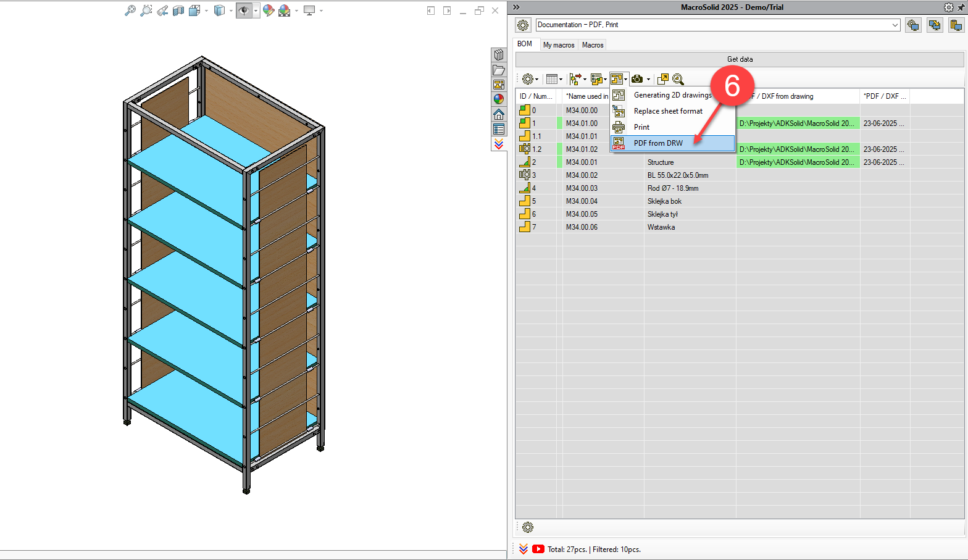Open the Appearances color ball side tab
Viewport: 968px width, 560px height.
[x=499, y=99]
